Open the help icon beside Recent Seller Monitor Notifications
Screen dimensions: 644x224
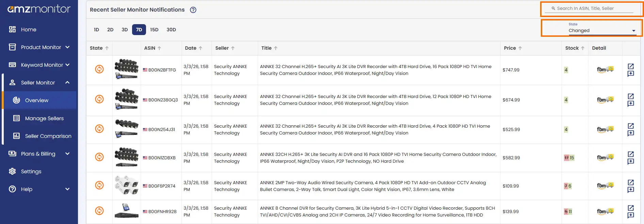pos(193,10)
